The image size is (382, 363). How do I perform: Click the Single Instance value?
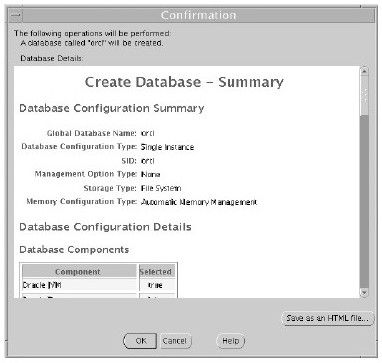[x=167, y=147]
